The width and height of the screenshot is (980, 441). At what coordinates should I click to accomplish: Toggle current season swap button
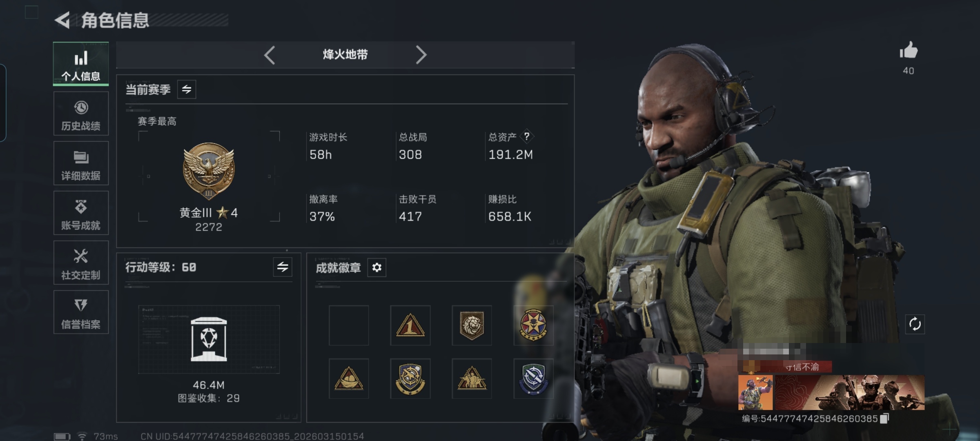[187, 89]
